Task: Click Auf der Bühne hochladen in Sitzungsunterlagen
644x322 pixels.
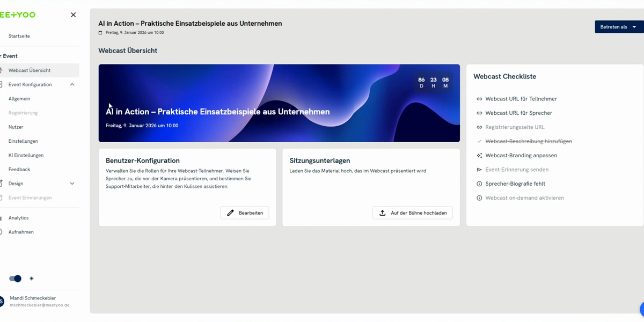Action: [x=412, y=213]
